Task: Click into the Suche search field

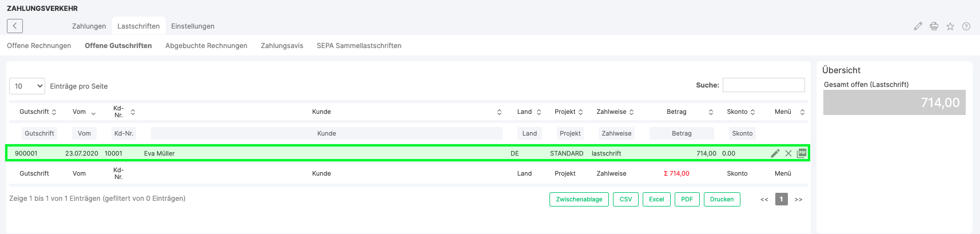Action: (x=763, y=85)
